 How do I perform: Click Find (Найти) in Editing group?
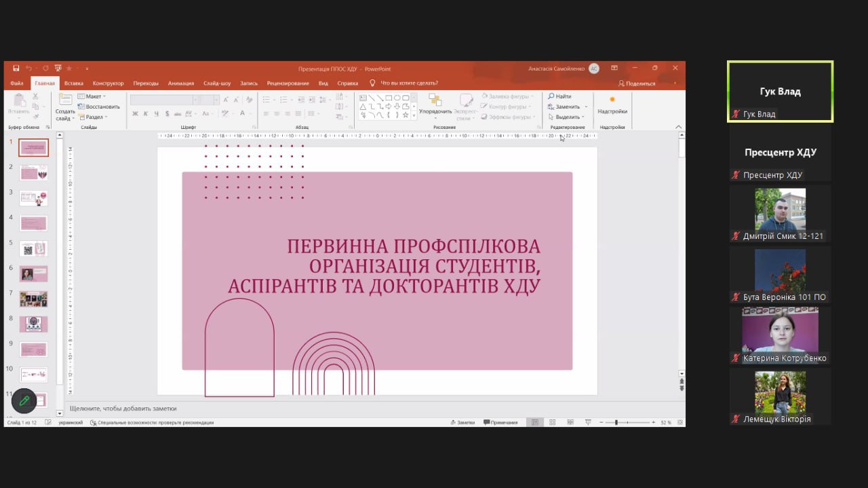pos(559,96)
